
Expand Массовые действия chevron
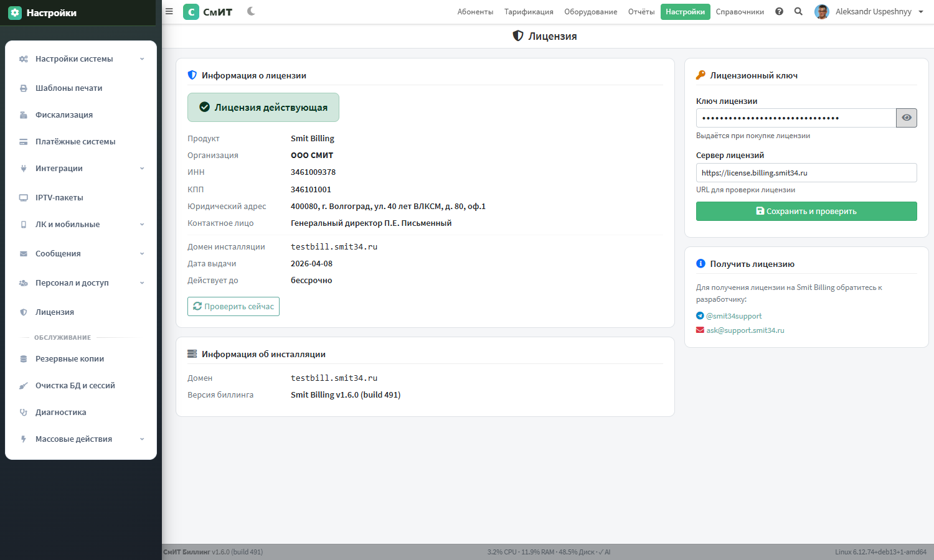pyautogui.click(x=142, y=439)
